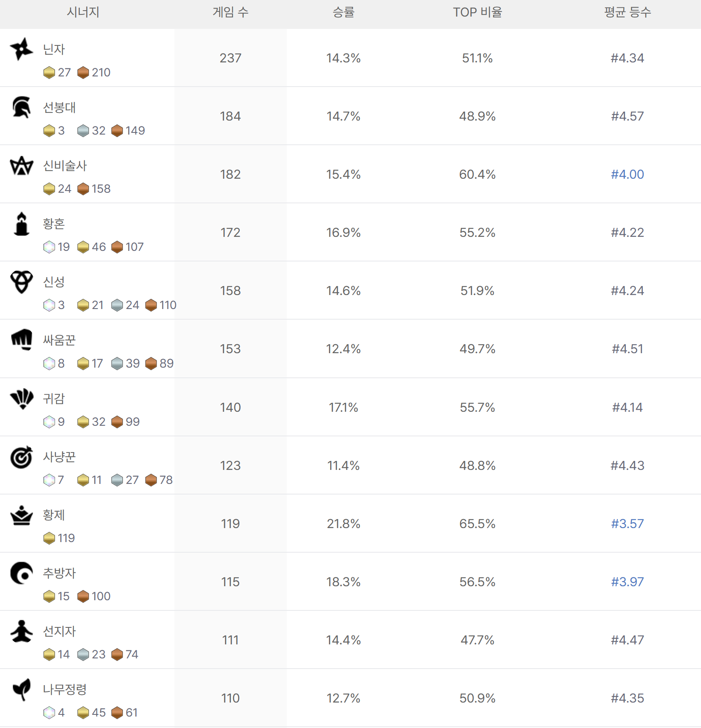
Task: Click the 나무정령 leaf synergy icon
Action: tap(21, 689)
